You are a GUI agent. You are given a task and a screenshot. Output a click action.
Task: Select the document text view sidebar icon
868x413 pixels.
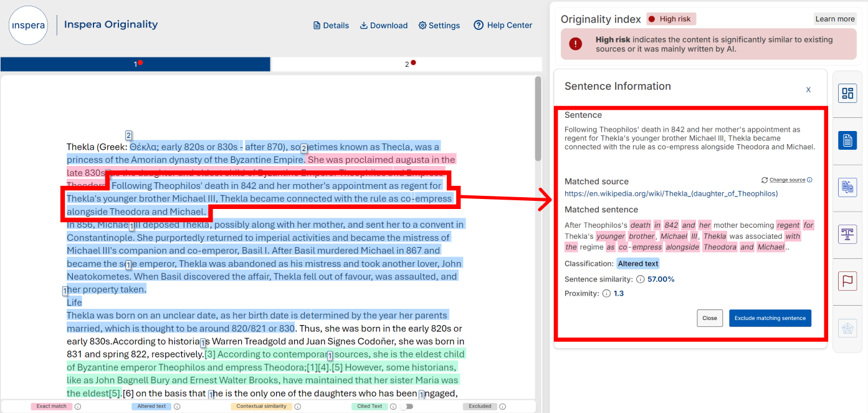point(847,140)
